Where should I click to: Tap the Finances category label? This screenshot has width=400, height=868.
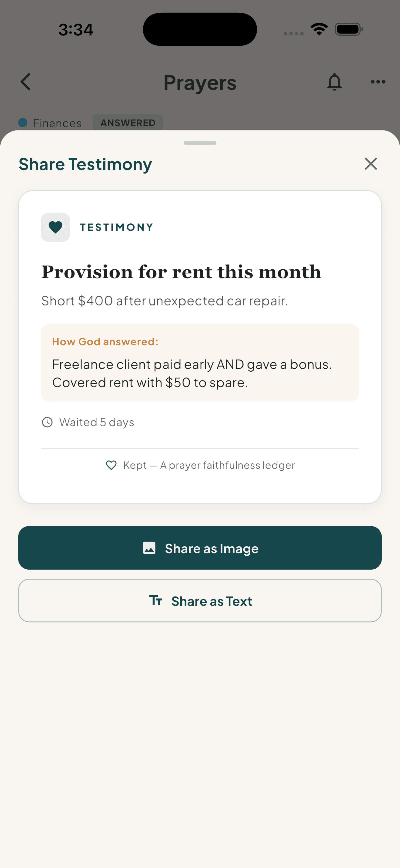click(57, 123)
